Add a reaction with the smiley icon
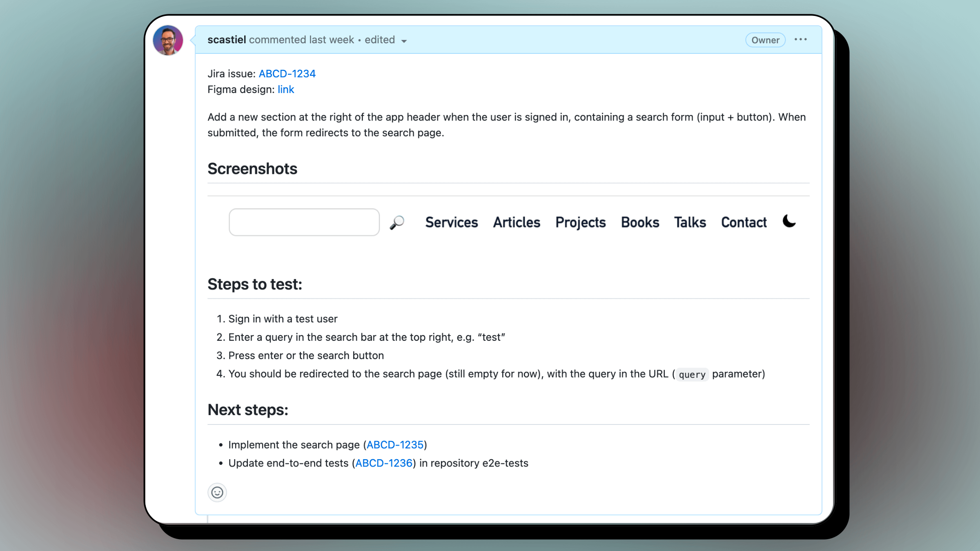Screen dimensions: 980x551 pos(217,493)
